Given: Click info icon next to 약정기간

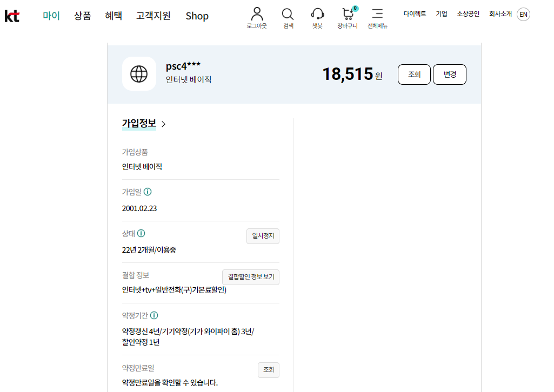Looking at the screenshot, I should 154,315.
